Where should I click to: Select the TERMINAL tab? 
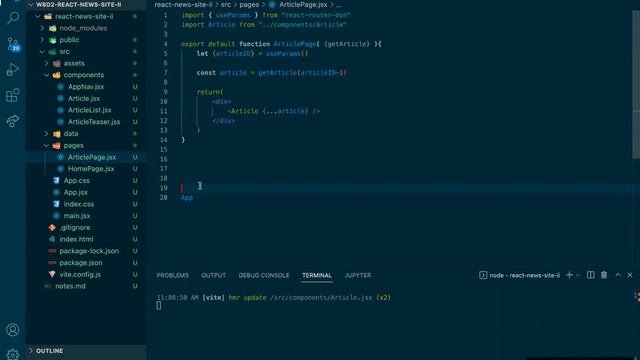[317, 276]
